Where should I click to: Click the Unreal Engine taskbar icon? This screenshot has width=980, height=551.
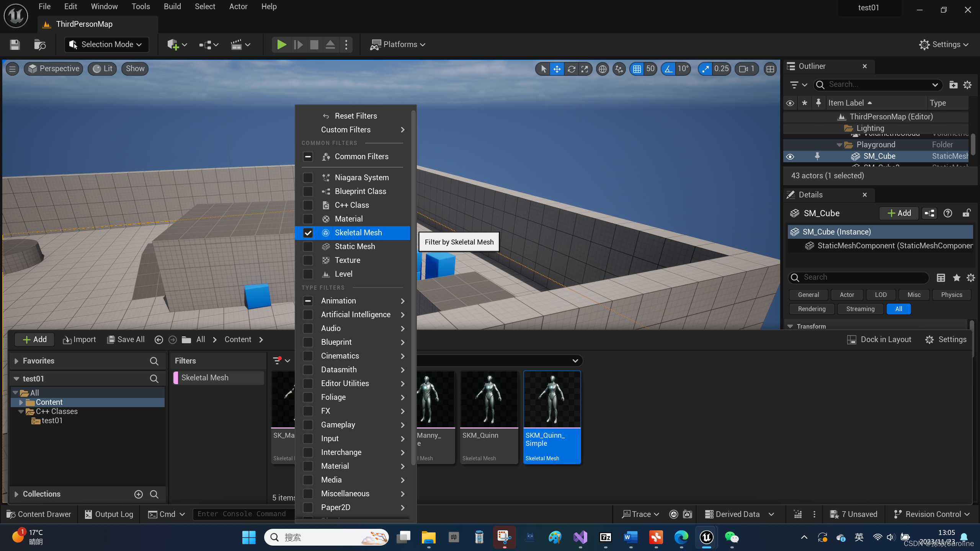click(706, 537)
